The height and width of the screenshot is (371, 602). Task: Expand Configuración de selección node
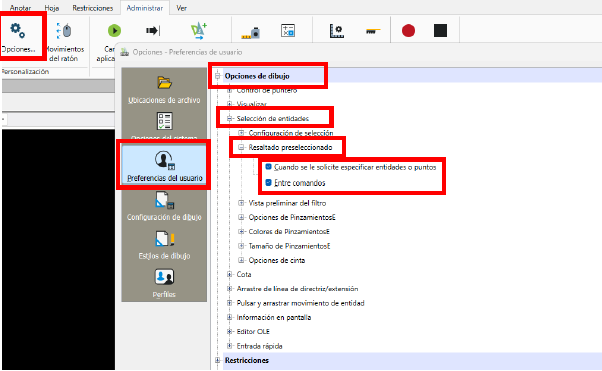point(241,133)
